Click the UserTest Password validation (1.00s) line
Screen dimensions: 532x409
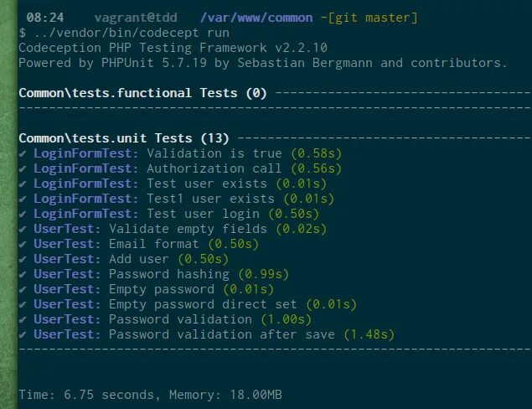173,319
